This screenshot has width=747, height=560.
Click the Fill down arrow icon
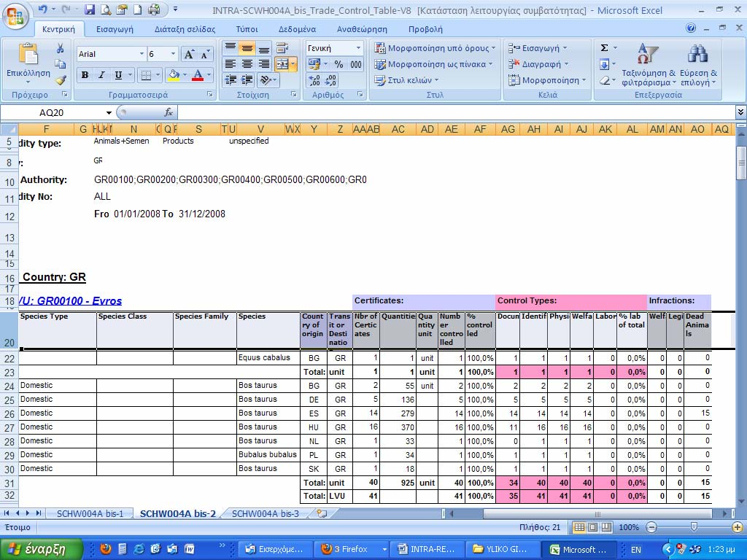[x=604, y=64]
